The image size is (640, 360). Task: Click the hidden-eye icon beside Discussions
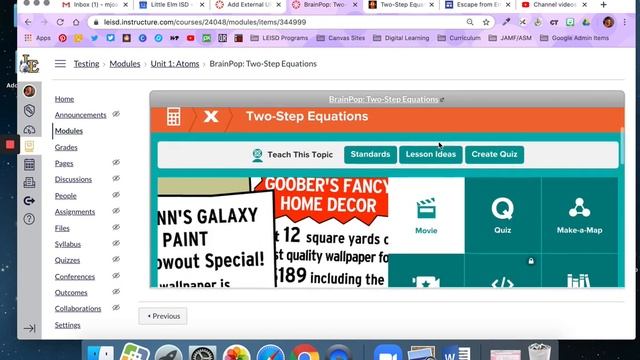pyautogui.click(x=116, y=178)
